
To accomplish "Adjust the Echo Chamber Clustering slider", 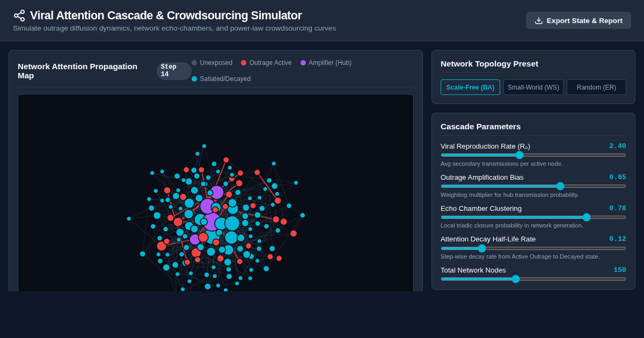I will click(x=533, y=217).
